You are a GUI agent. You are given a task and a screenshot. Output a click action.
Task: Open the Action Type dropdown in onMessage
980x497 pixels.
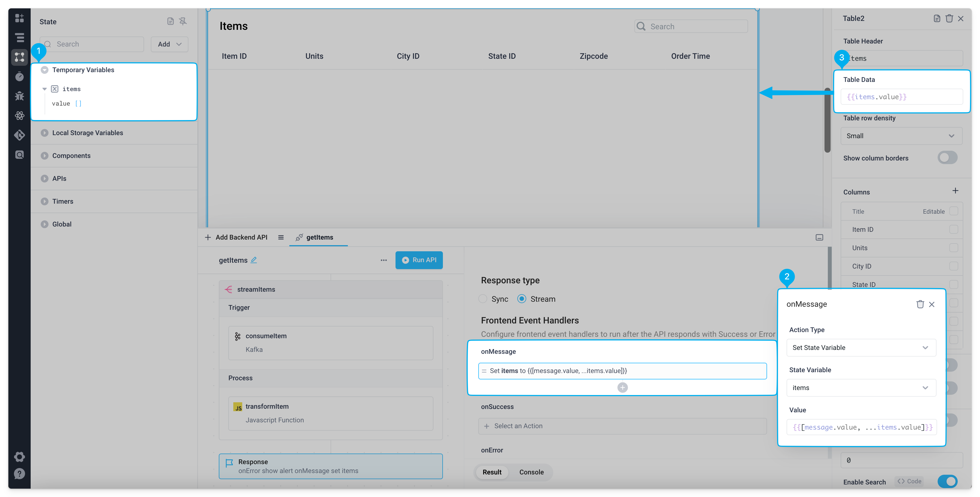click(861, 348)
